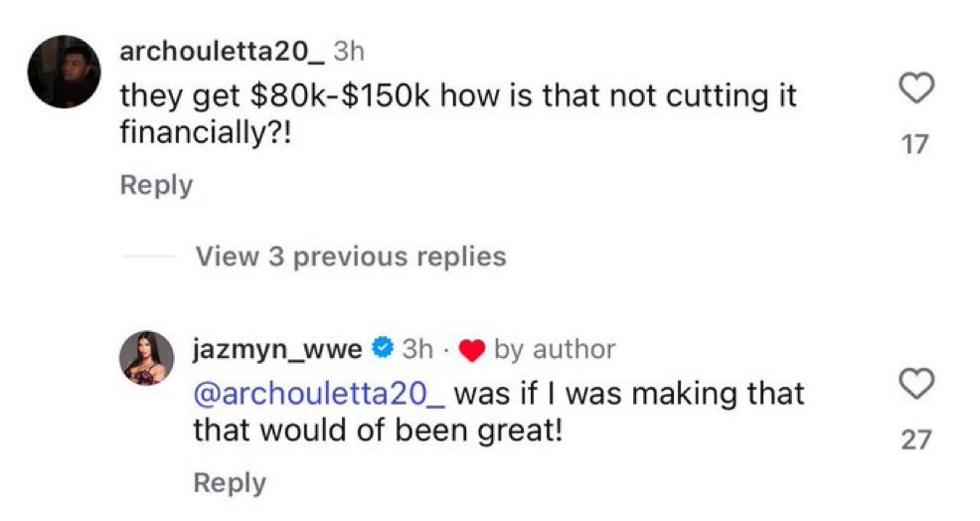The image size is (980, 521).
Task: Reply to jazmyn_wwe's comment
Action: (230, 483)
